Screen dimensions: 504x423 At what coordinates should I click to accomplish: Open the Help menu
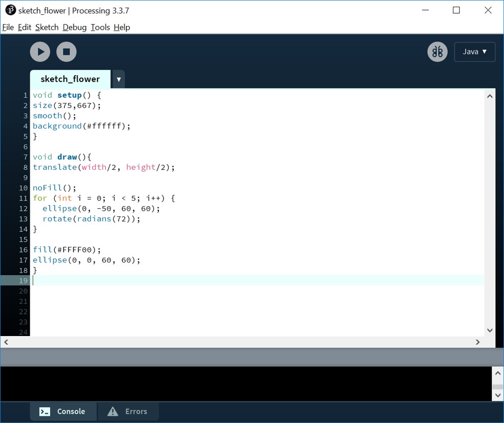122,27
